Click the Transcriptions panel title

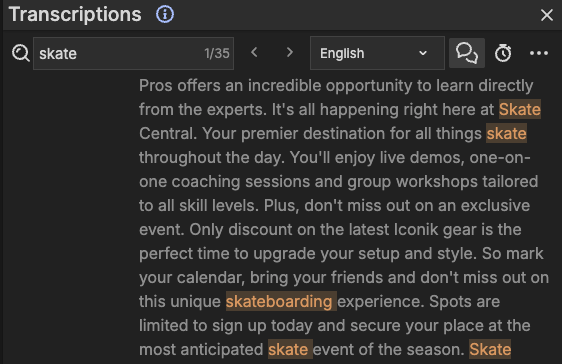(x=75, y=15)
